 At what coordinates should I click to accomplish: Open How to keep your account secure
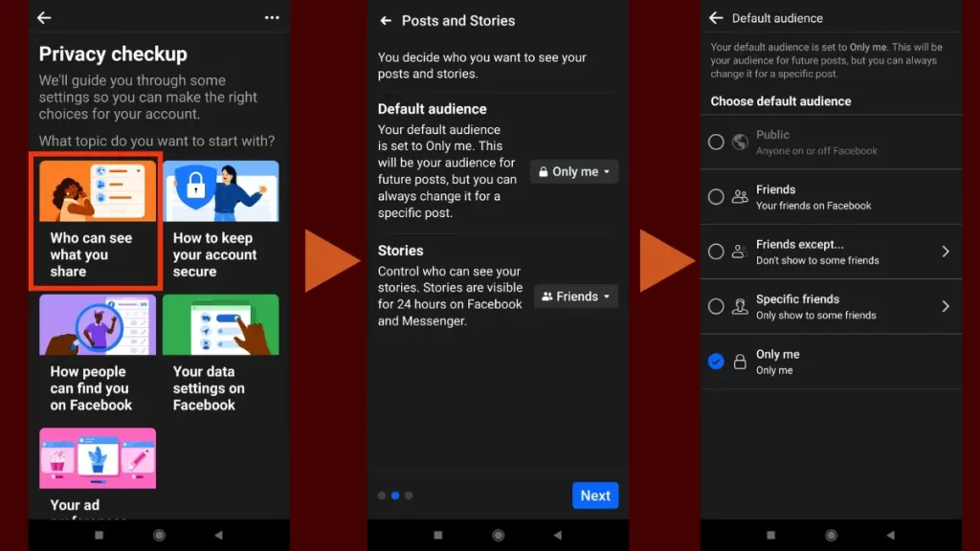pos(220,221)
